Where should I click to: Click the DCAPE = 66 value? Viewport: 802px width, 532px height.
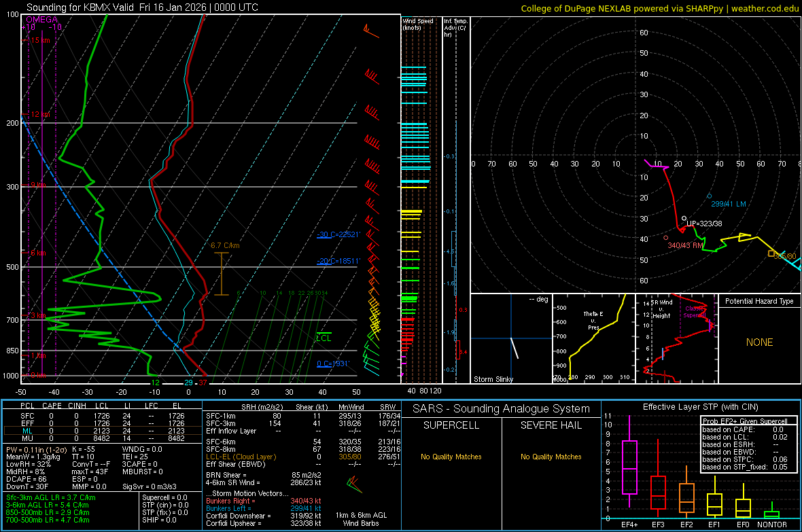[26, 479]
